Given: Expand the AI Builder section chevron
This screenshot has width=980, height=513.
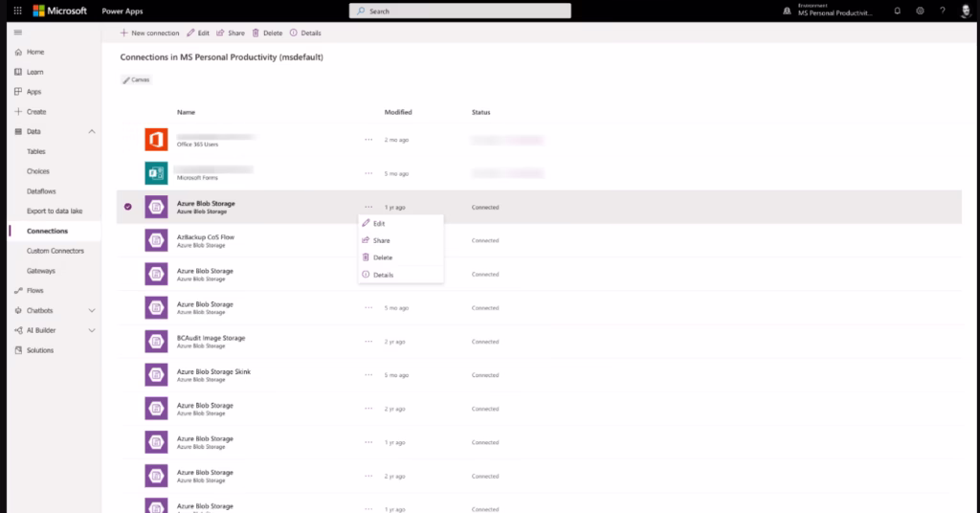Looking at the screenshot, I should coord(92,330).
